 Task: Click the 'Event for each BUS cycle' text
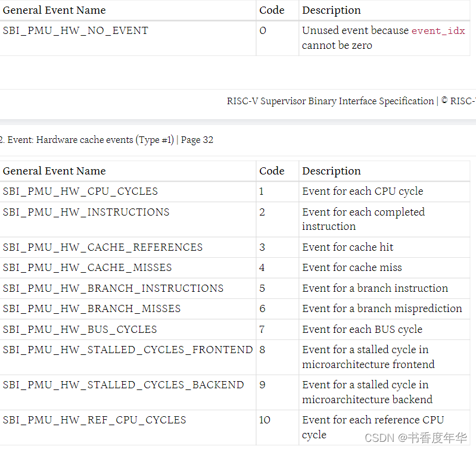pyautogui.click(x=362, y=330)
